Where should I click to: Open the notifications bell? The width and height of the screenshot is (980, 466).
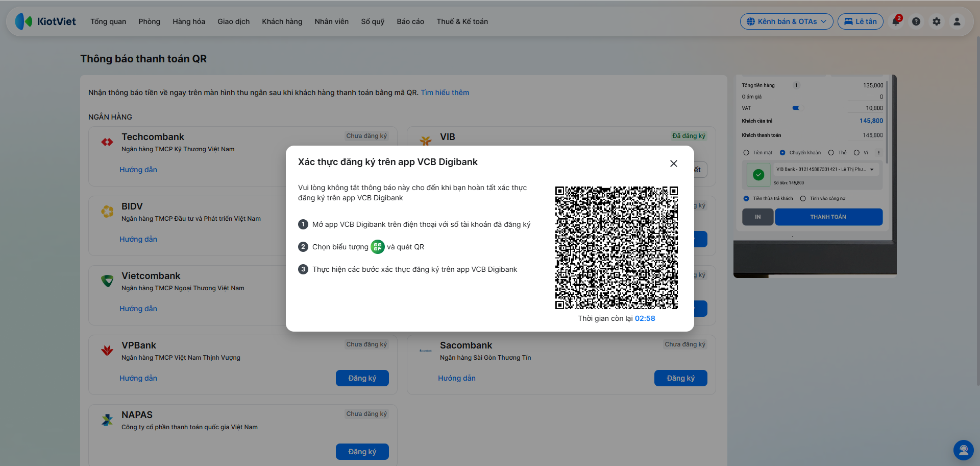[x=896, y=21]
